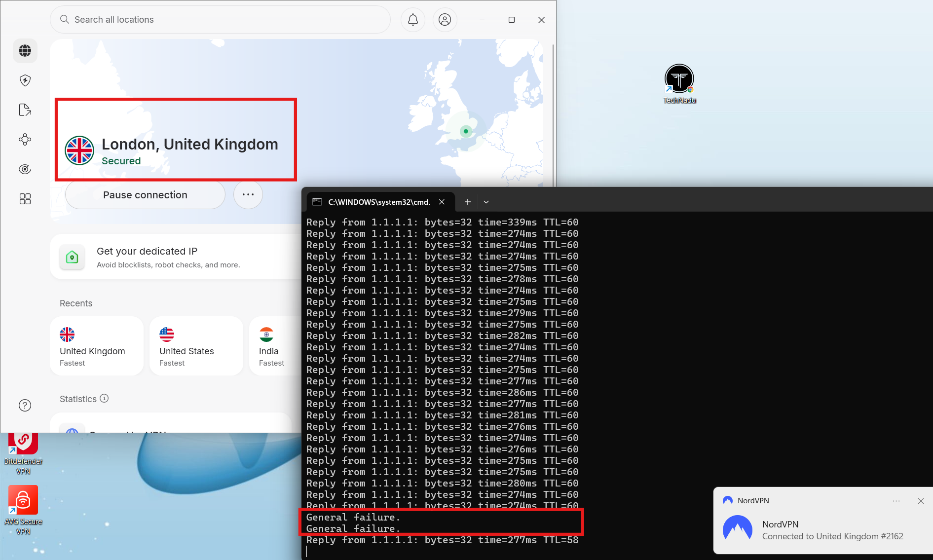Open the user account profile icon
The height and width of the screenshot is (560, 933).
coord(445,20)
